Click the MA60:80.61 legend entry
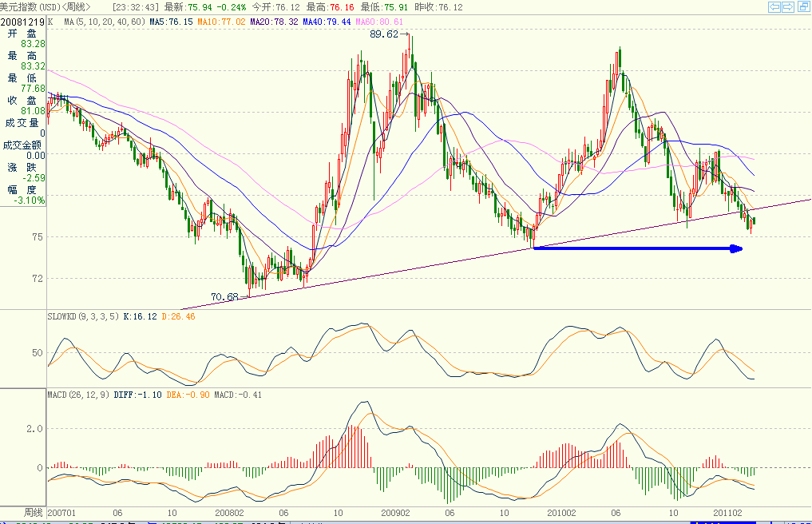The image size is (812, 524). 379,22
